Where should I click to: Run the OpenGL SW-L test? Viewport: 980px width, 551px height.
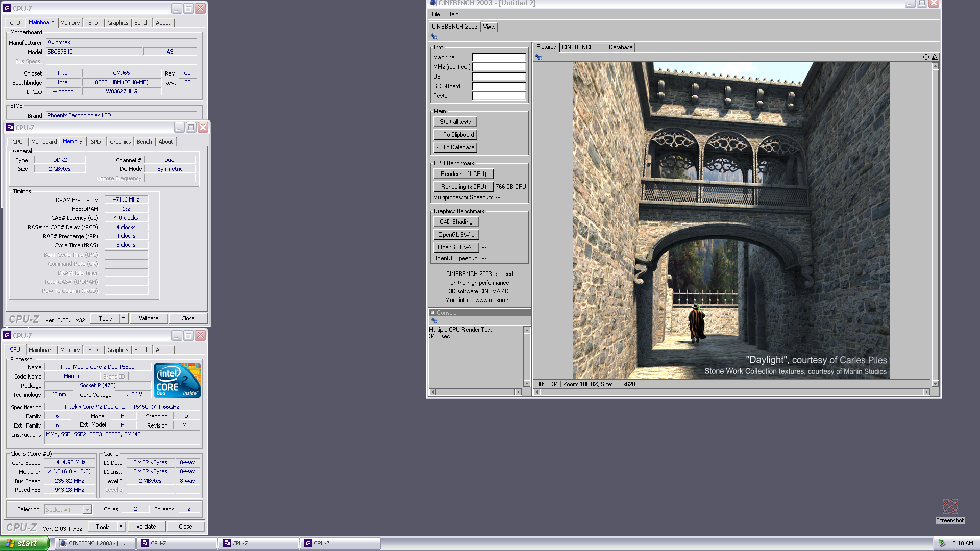click(456, 235)
